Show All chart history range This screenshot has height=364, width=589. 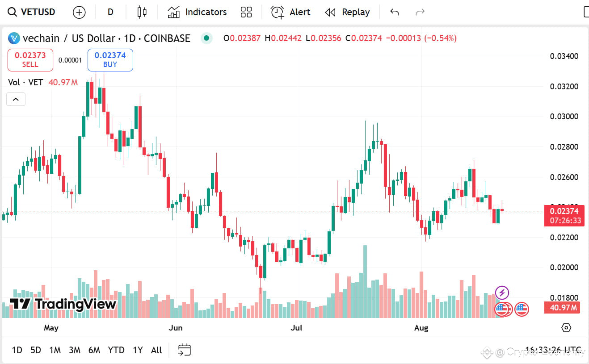click(x=156, y=350)
